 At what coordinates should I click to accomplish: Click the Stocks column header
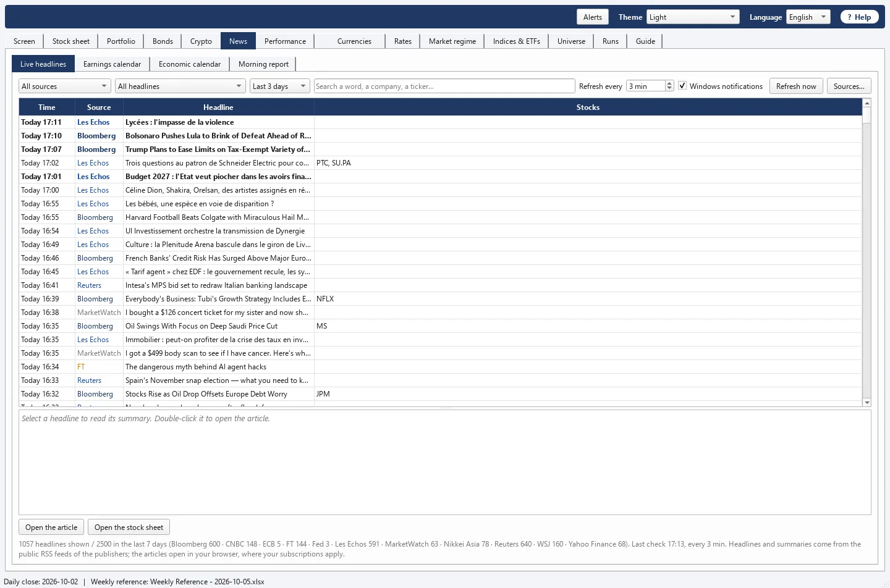[x=588, y=107]
